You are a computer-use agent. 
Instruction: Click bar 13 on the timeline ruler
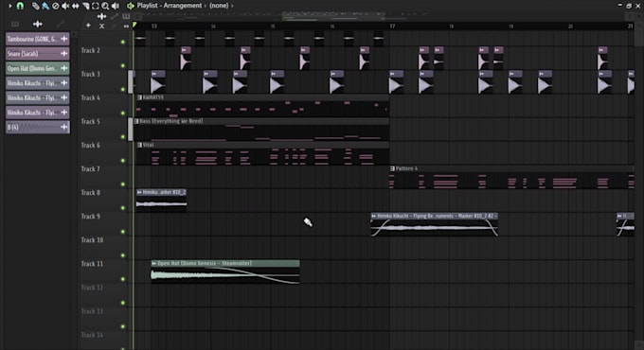(x=154, y=26)
